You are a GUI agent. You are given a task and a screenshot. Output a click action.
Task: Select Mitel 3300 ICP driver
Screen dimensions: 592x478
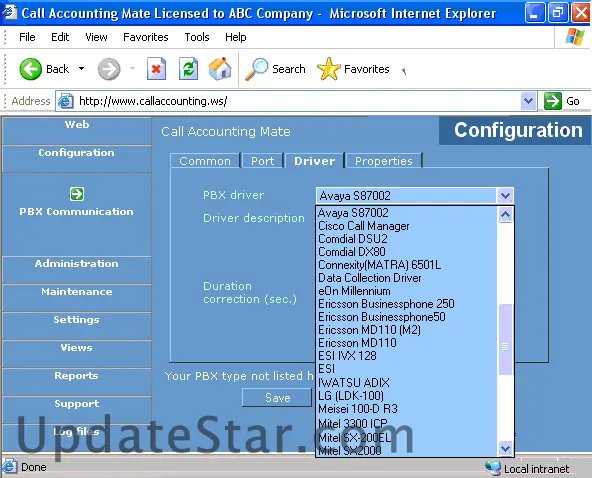(407, 423)
